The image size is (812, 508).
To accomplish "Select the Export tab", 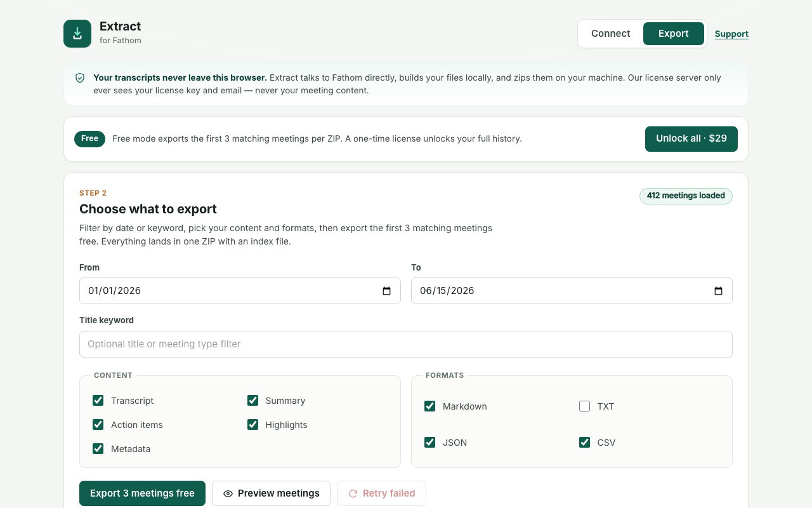I will point(674,34).
